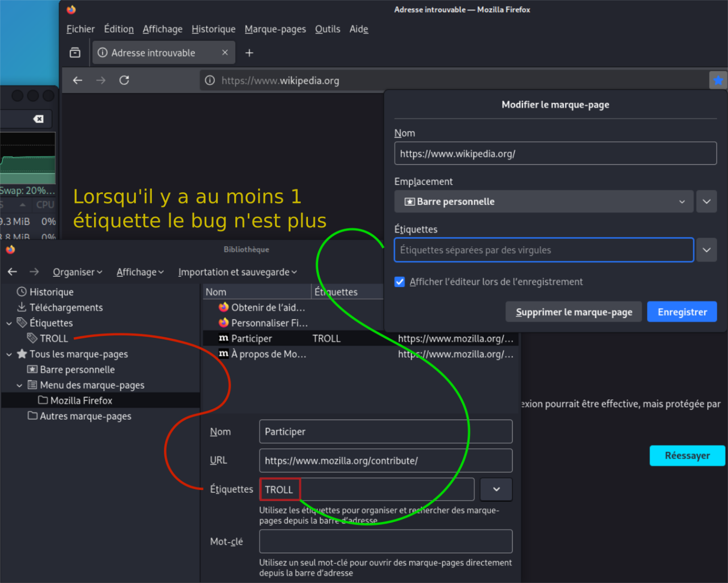Collapse Menu des marque-pages node
Viewport: 728px width, 583px height.
point(19,386)
